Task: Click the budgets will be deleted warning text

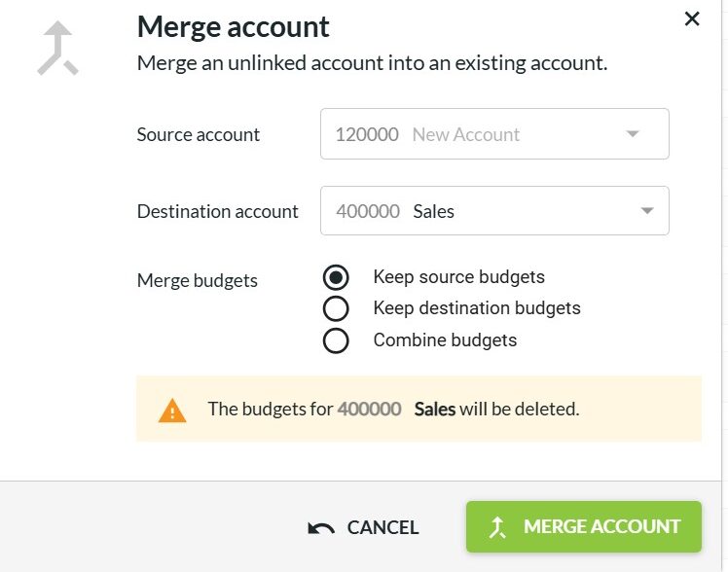Action: coord(394,410)
